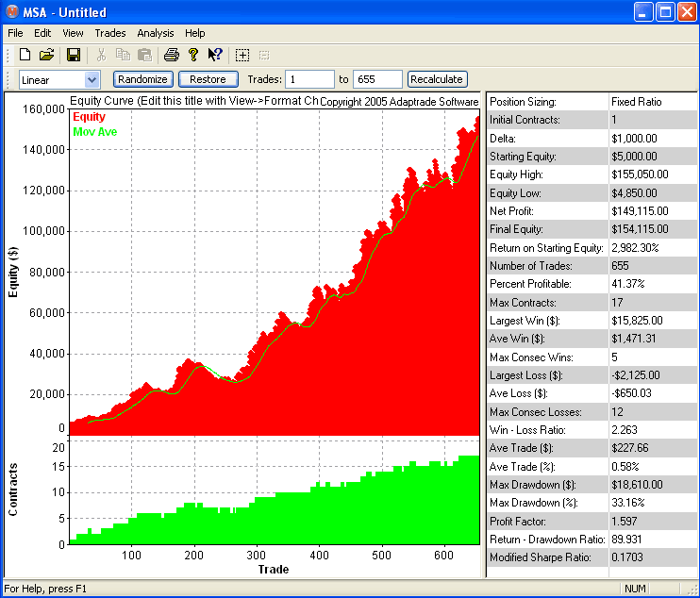Open the File menu

[x=15, y=33]
